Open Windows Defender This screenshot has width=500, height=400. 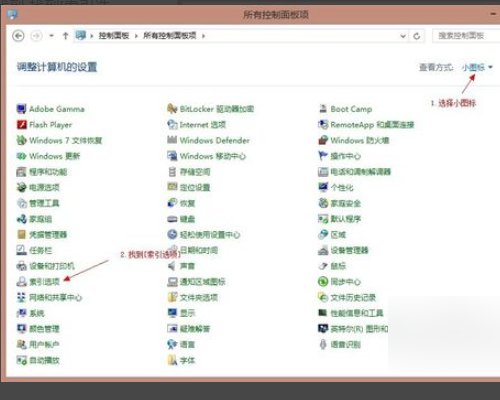[208, 140]
